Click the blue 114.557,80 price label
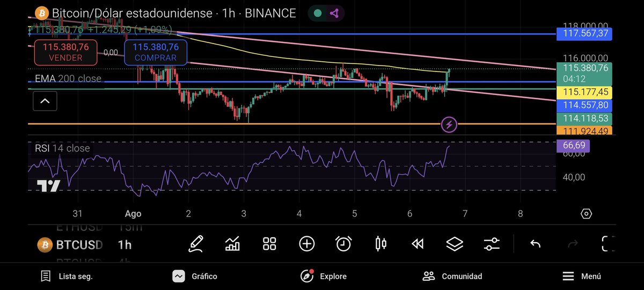Viewport: 644px width, 290px height. (x=584, y=105)
